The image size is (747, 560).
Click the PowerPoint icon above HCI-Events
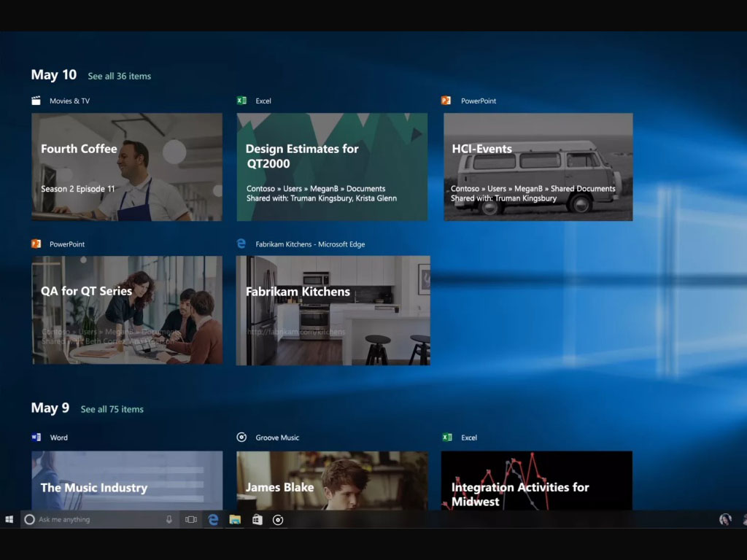click(446, 101)
